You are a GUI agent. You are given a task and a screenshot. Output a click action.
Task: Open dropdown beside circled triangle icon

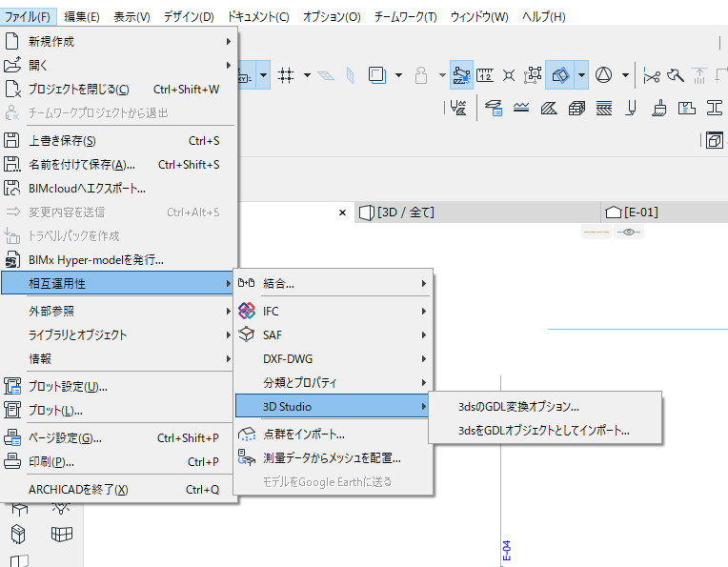[625, 74]
